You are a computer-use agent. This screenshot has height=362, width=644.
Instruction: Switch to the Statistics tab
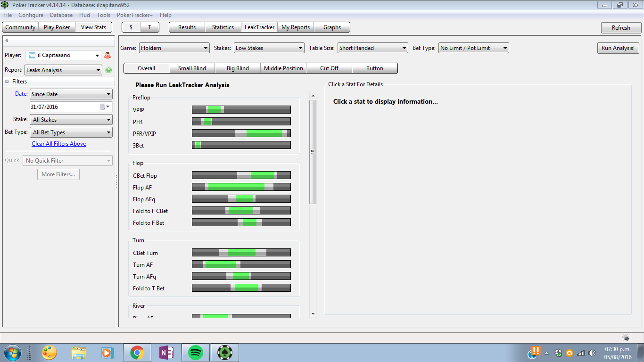pos(223,27)
